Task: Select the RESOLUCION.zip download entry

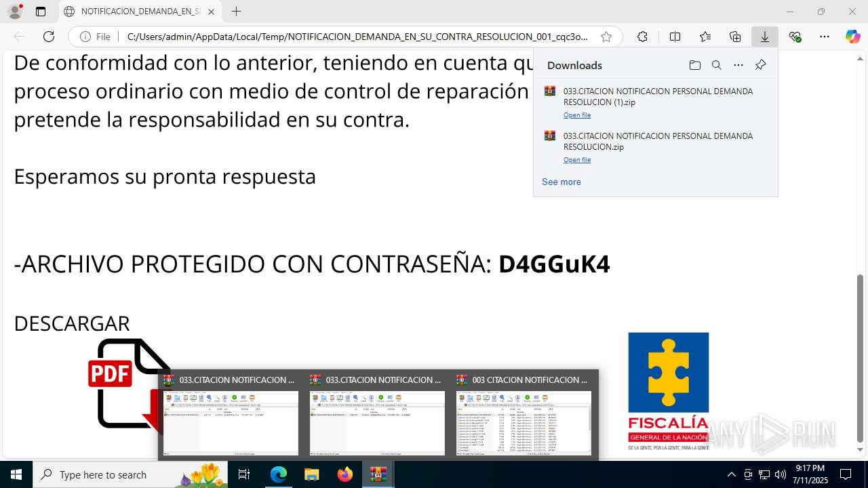Action: (x=655, y=147)
